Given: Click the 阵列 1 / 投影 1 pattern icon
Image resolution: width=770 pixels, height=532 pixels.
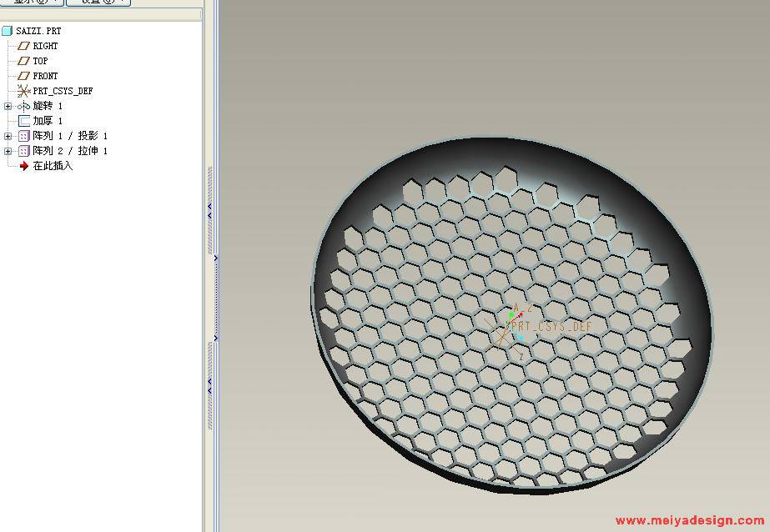Looking at the screenshot, I should pyautogui.click(x=24, y=136).
